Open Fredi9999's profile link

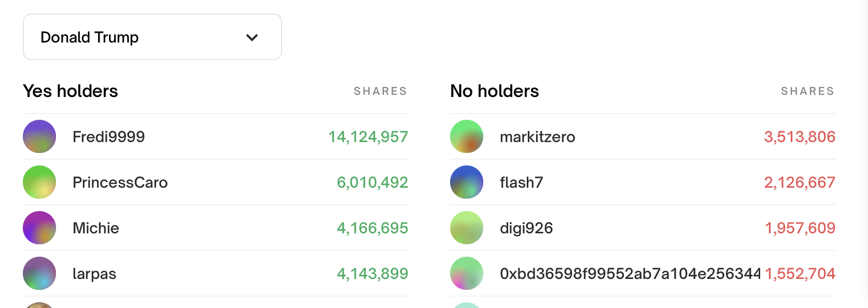[x=109, y=137]
